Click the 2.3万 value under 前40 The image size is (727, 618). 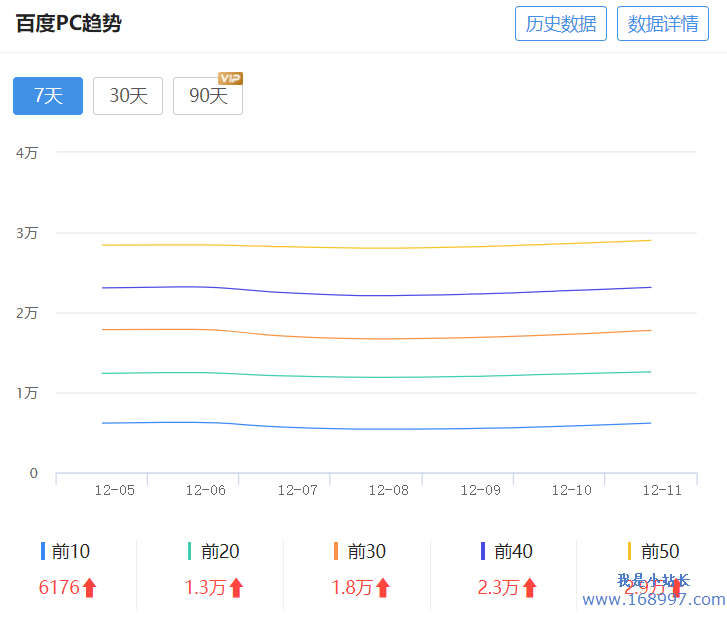coord(498,587)
